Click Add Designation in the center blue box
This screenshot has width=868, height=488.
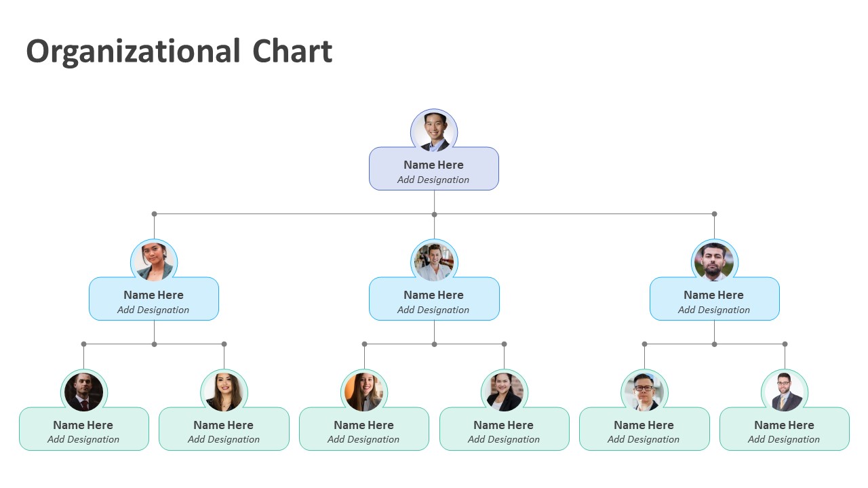click(434, 310)
